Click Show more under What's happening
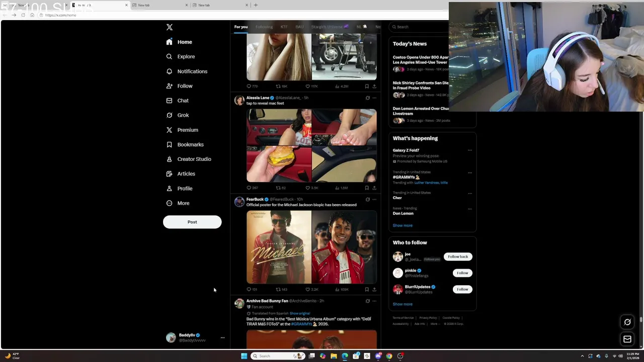This screenshot has width=644, height=362. pos(403,225)
